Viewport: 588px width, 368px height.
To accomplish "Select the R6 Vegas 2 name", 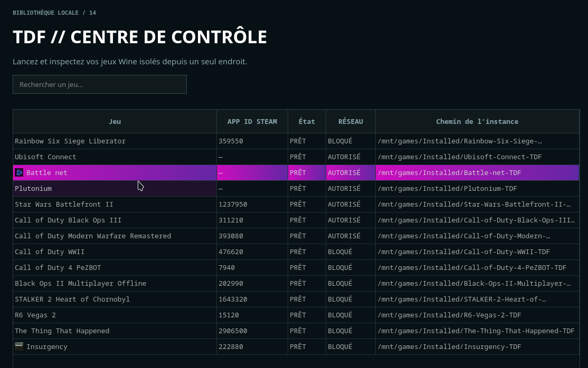I will pos(35,315).
